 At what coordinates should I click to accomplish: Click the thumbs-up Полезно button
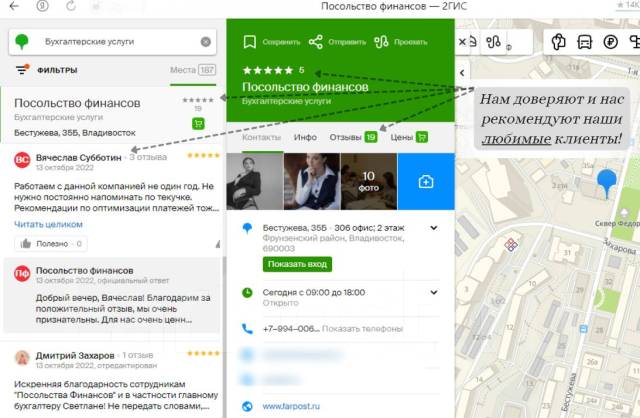(x=51, y=244)
